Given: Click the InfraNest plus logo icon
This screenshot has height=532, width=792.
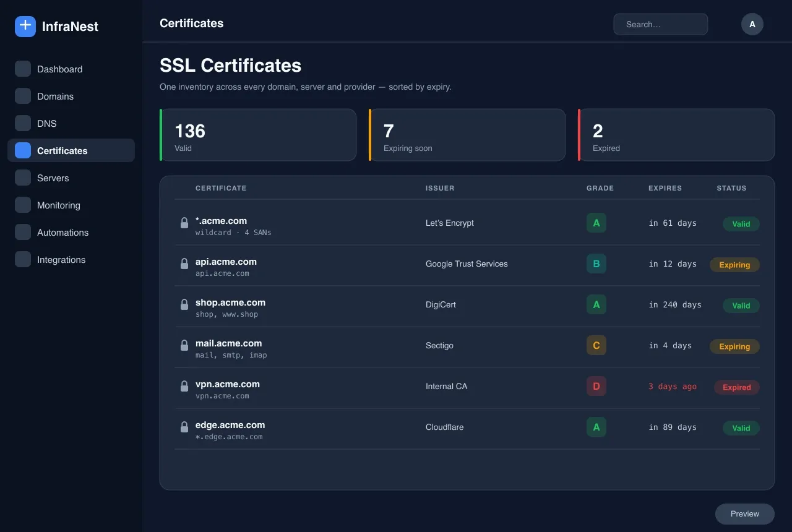Looking at the screenshot, I should (x=25, y=26).
